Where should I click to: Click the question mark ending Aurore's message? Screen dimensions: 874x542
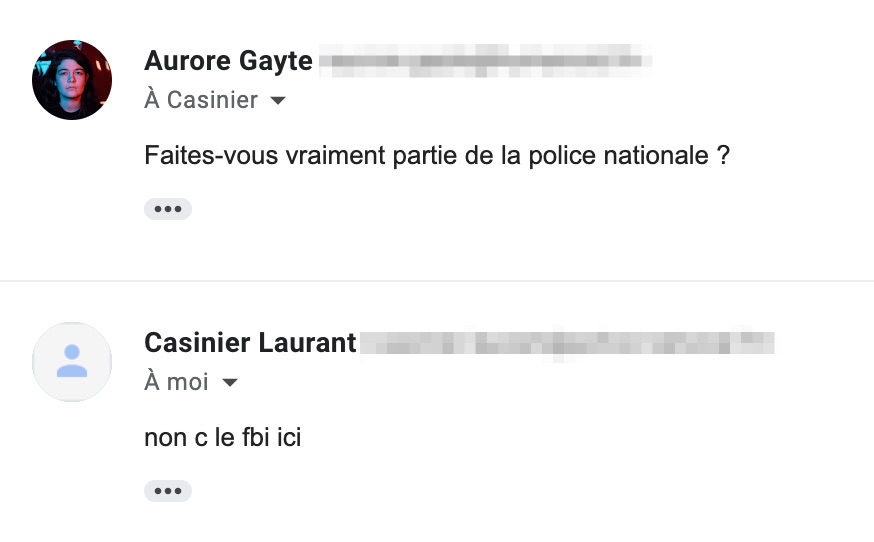(723, 156)
